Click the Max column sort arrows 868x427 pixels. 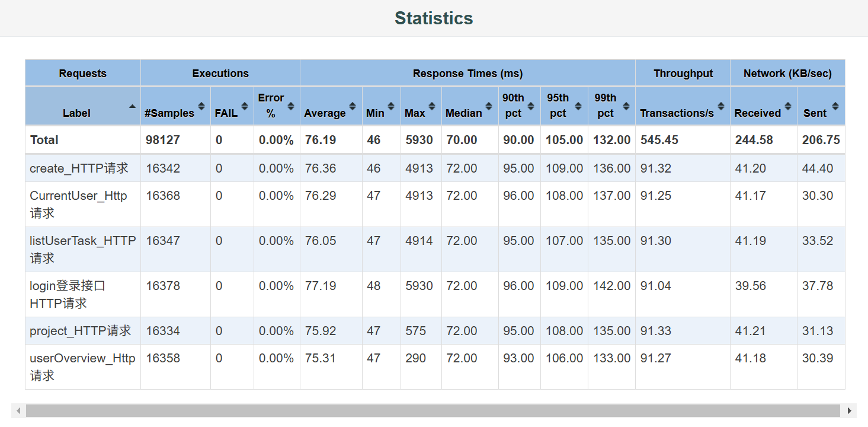click(x=432, y=107)
